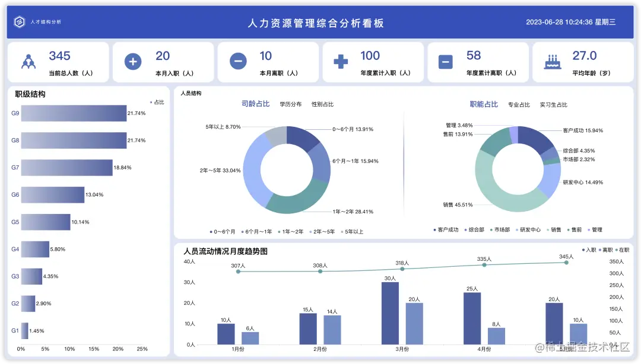Screen dimensions: 641x364
Task: Click the round minus icon for monthly departures
Action: click(238, 61)
